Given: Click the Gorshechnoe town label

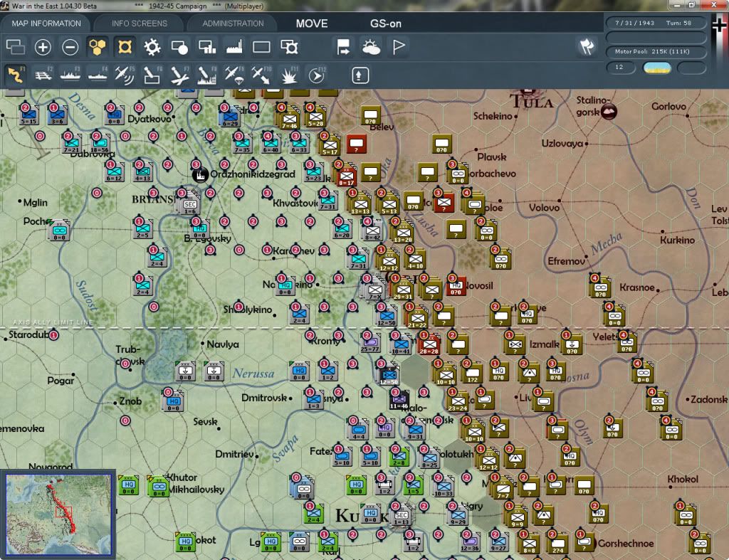Looking at the screenshot, I should pyautogui.click(x=626, y=543).
